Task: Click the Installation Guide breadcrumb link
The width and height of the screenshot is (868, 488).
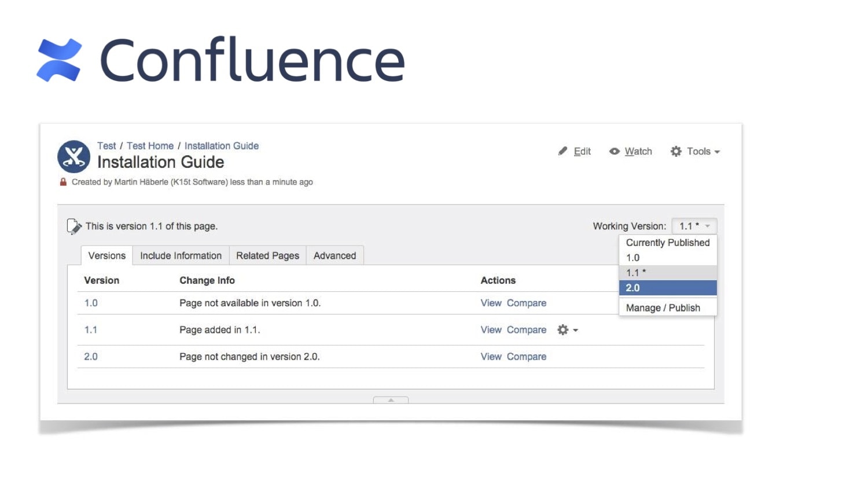Action: tap(222, 146)
